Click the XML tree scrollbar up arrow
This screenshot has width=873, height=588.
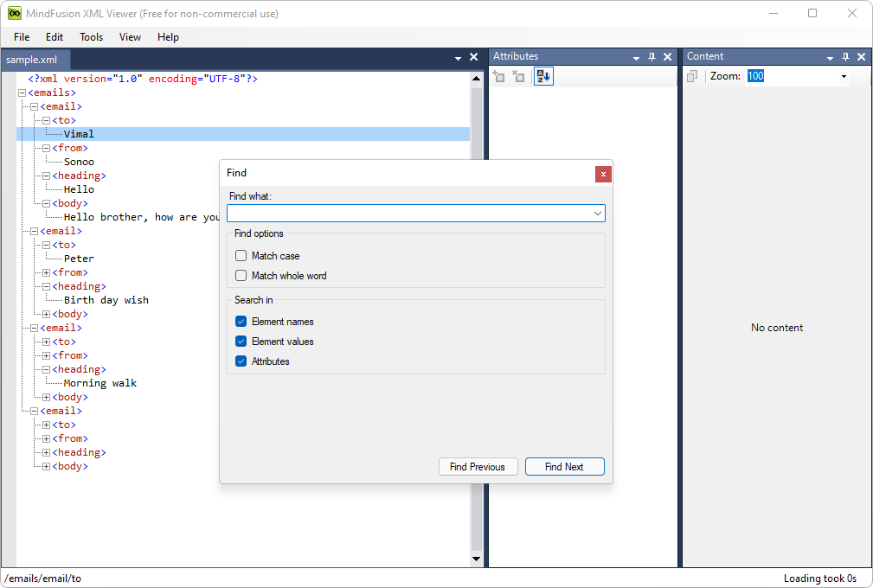(x=476, y=79)
